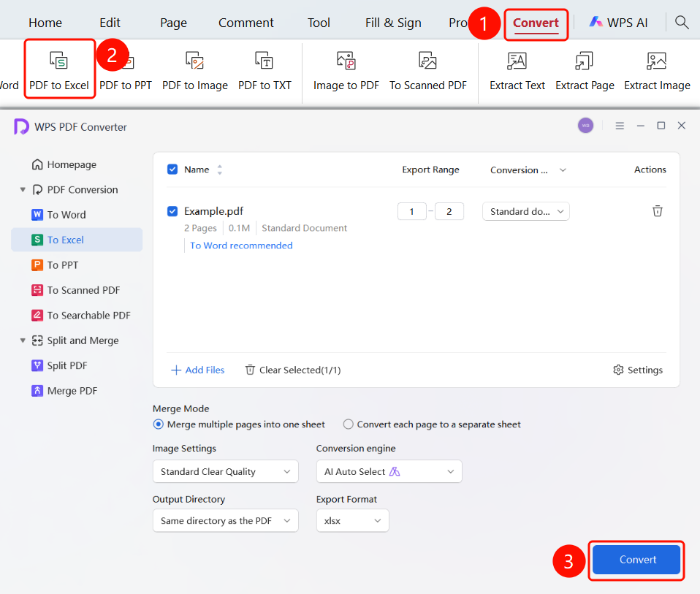The height and width of the screenshot is (594, 700).
Task: Open the converter hamburger menu
Action: click(x=620, y=126)
